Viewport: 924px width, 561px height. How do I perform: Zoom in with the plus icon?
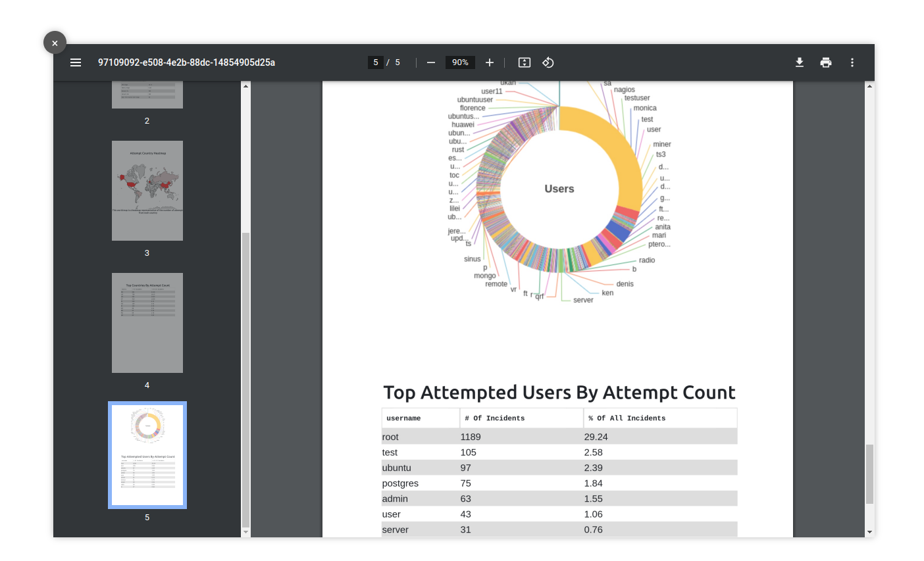click(x=490, y=62)
